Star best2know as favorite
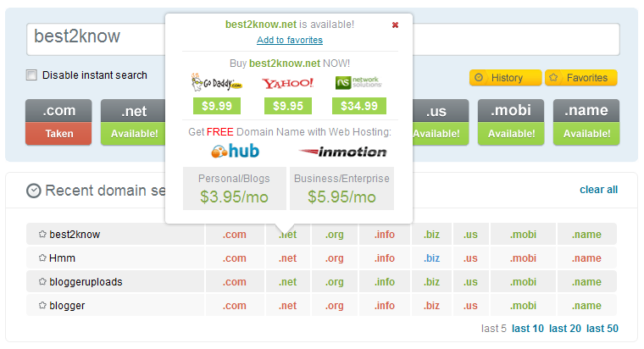The width and height of the screenshot is (644, 349). pyautogui.click(x=42, y=234)
